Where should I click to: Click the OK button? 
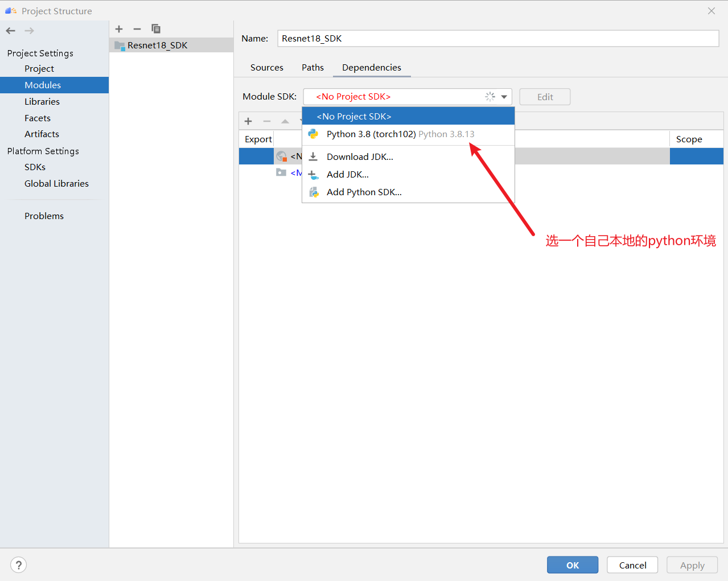pos(573,565)
